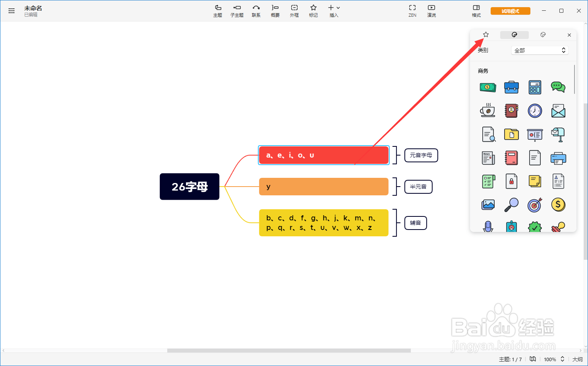Select the red topic a、e、i、o、u

click(x=324, y=155)
